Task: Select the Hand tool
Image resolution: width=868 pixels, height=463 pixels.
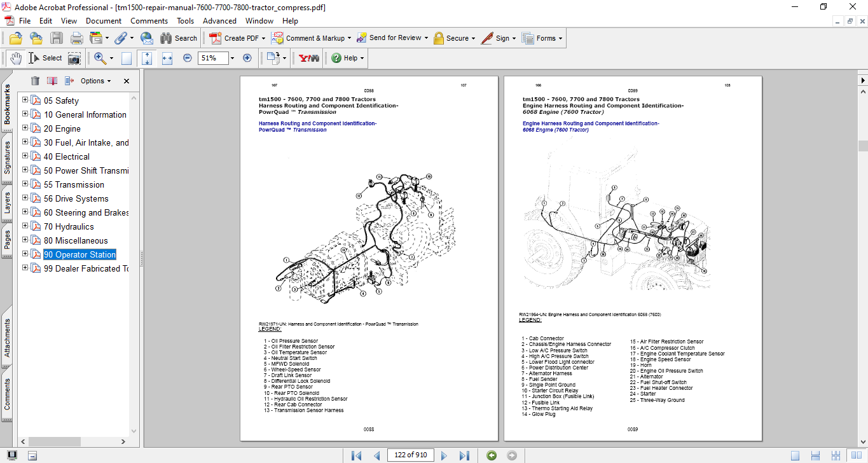Action: 15,58
